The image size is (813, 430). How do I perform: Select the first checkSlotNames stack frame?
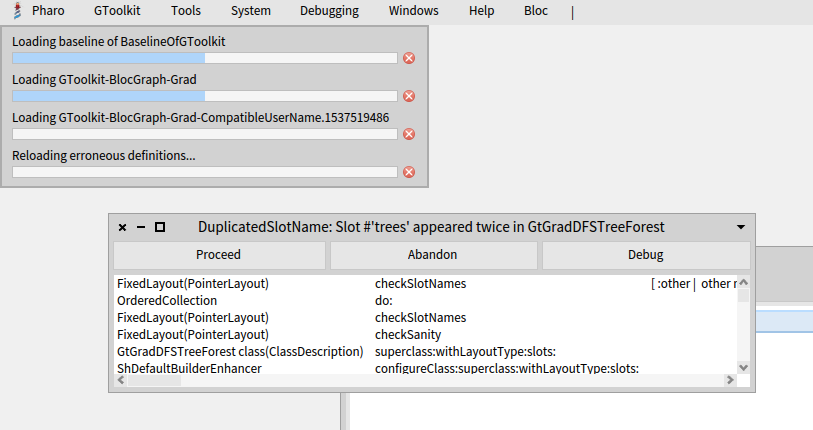tap(425, 284)
